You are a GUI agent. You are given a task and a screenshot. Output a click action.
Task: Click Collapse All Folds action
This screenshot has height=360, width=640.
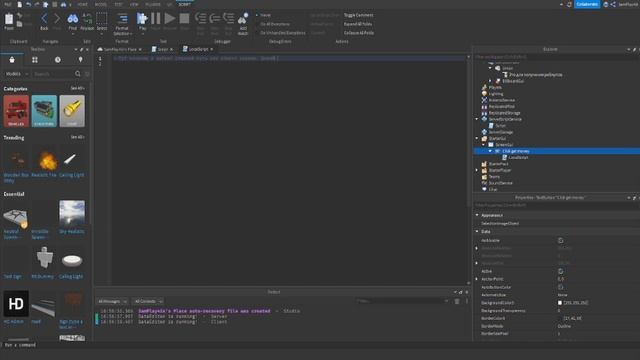(x=359, y=33)
